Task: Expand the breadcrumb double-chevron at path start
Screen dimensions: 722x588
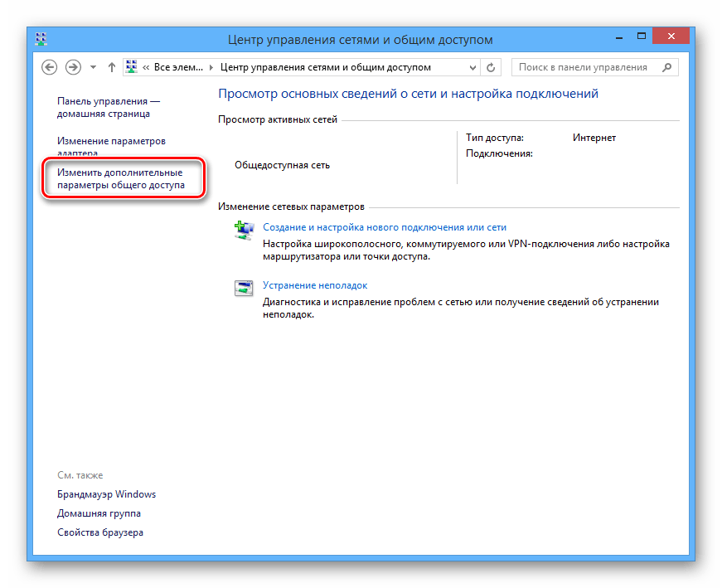Action: coord(147,67)
